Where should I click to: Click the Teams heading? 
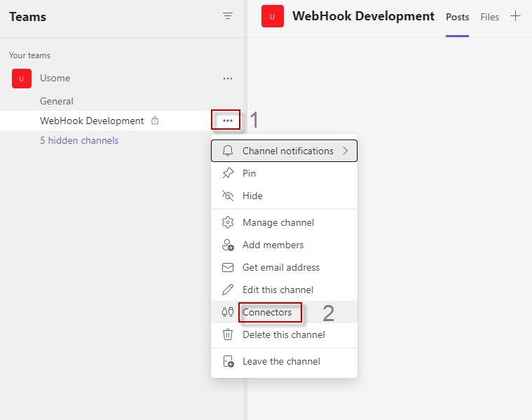[27, 17]
